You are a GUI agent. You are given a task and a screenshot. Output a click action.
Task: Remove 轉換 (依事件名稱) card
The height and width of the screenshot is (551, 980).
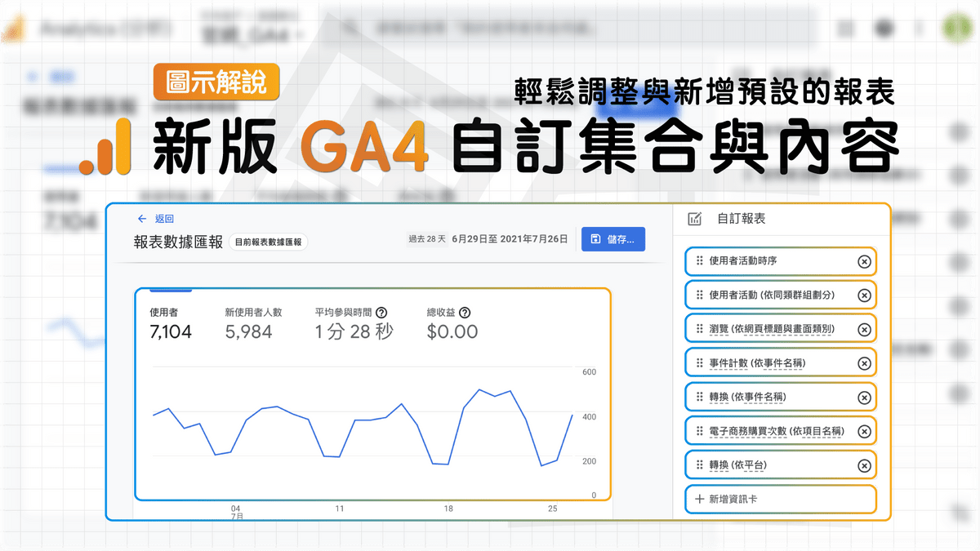coord(864,398)
